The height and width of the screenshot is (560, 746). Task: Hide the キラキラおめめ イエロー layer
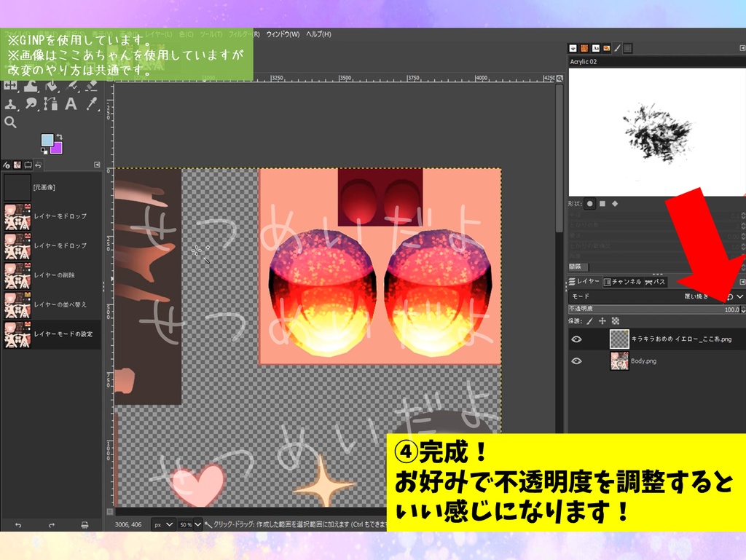coord(578,338)
